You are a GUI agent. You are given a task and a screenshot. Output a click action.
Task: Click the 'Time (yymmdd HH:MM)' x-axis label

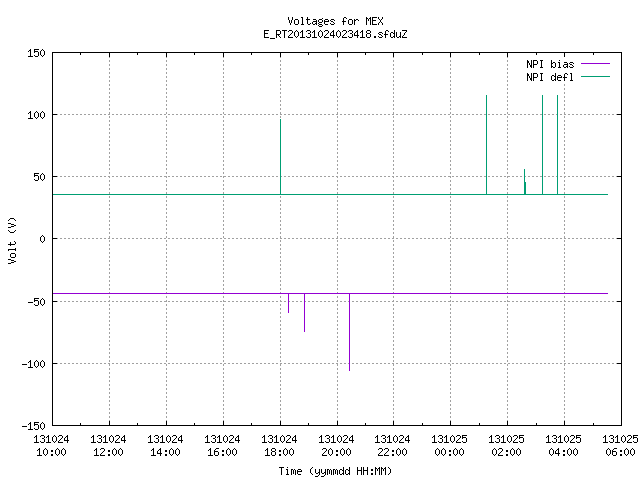pos(335,471)
